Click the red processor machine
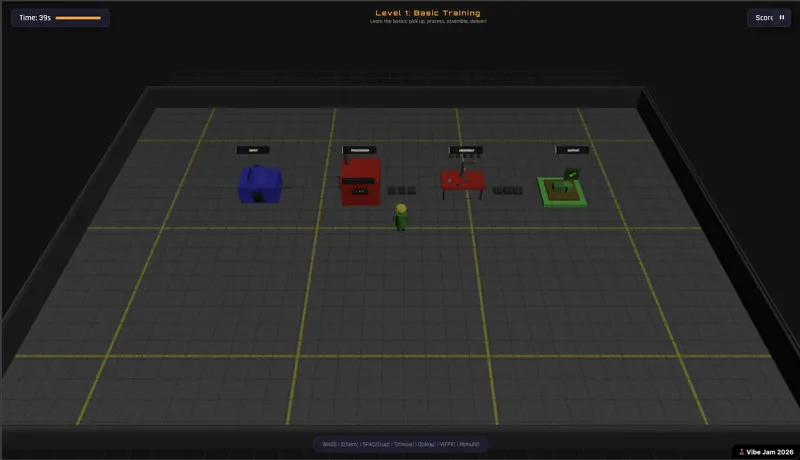800x460 pixels. coord(360,181)
